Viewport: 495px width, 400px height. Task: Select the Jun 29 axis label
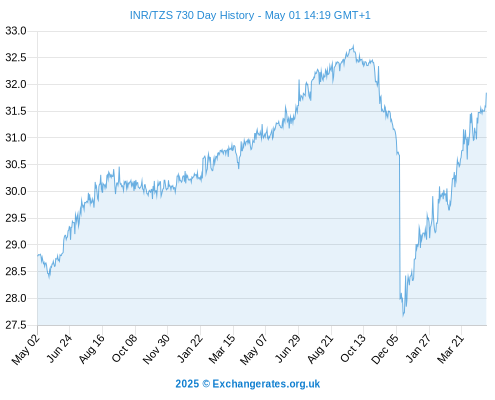[x=288, y=348]
